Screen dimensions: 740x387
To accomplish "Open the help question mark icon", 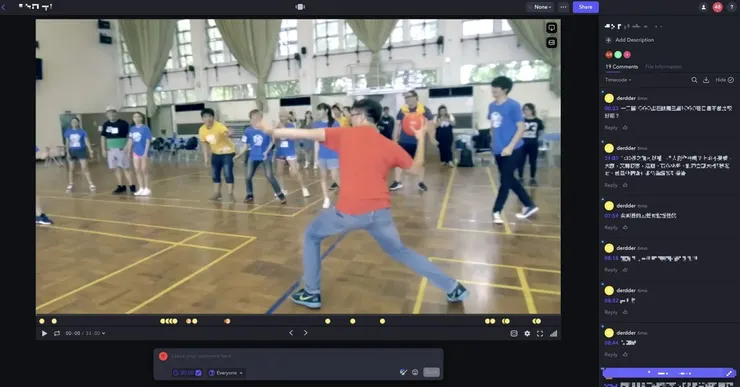I will coord(732,7).
